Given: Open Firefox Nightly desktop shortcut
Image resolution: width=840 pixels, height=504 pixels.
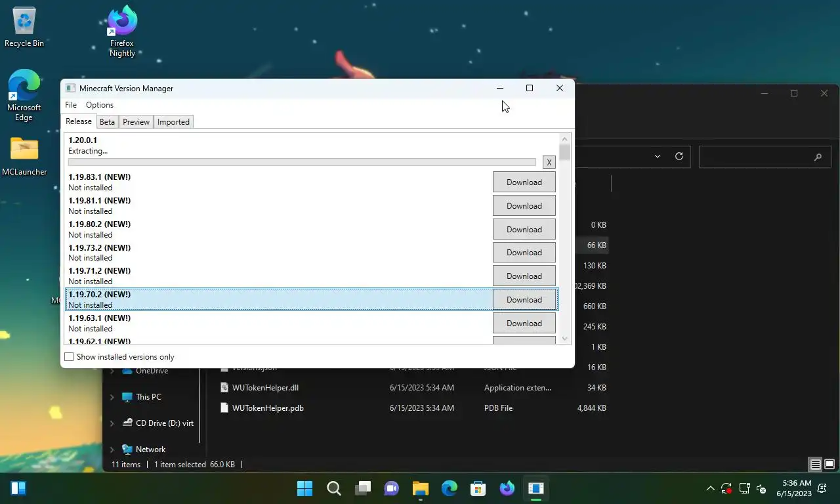Looking at the screenshot, I should coord(122,31).
